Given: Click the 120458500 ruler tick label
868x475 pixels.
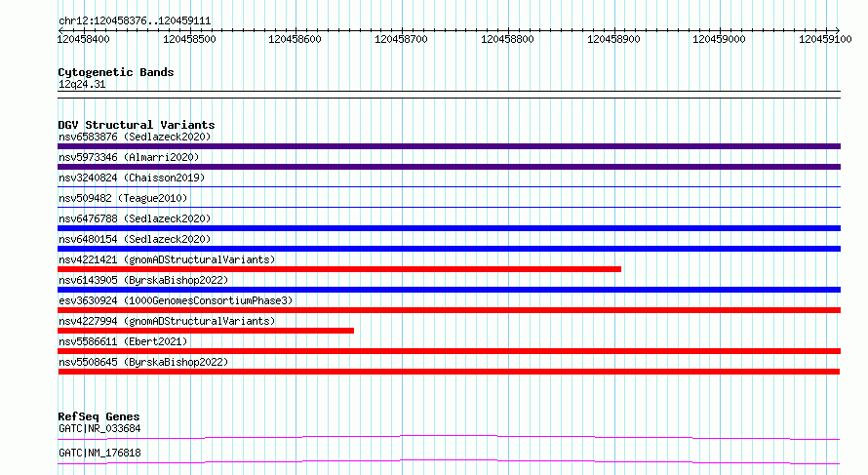Looking at the screenshot, I should (189, 39).
